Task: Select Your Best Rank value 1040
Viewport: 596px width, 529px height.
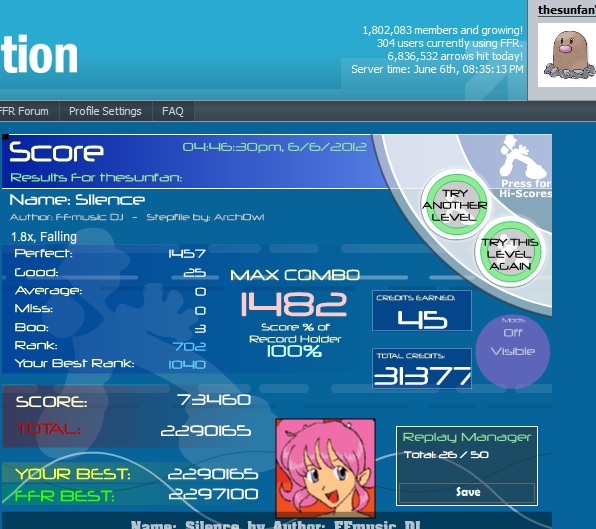Action: pyautogui.click(x=187, y=364)
